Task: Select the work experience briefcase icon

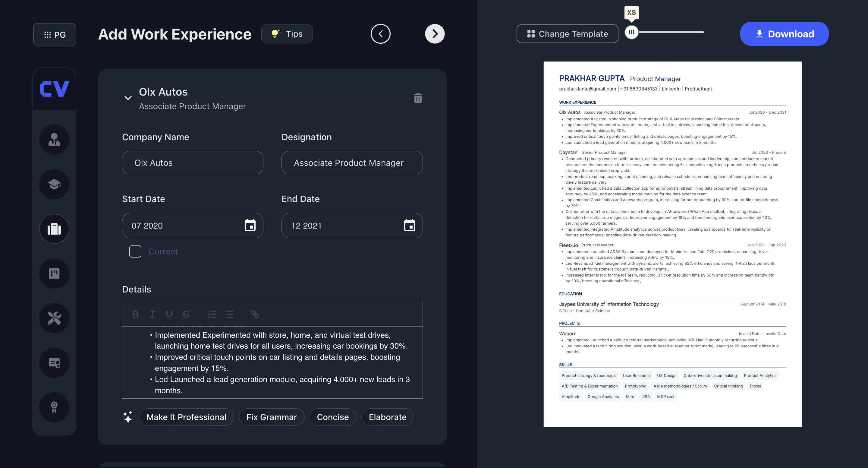Action: click(54, 229)
